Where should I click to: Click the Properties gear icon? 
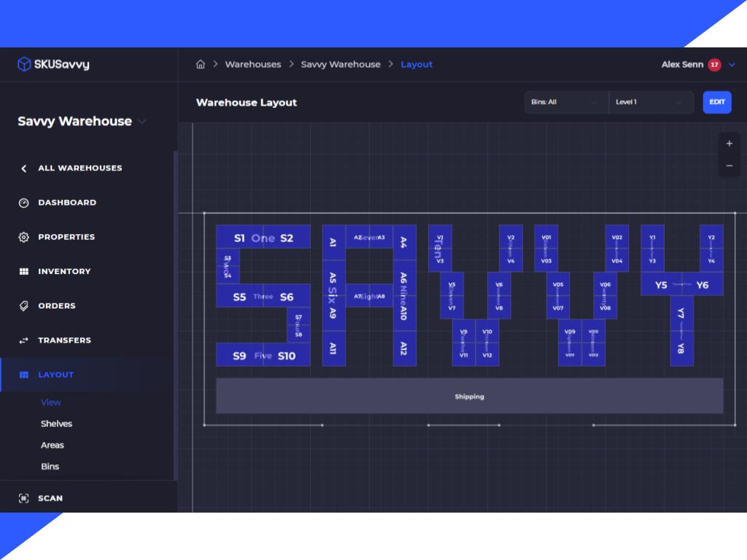23,237
